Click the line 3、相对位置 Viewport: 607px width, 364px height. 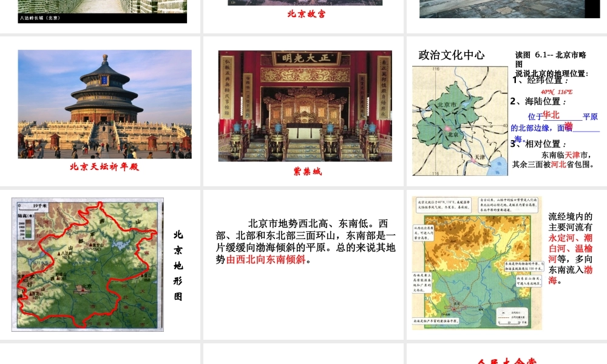[538, 144]
